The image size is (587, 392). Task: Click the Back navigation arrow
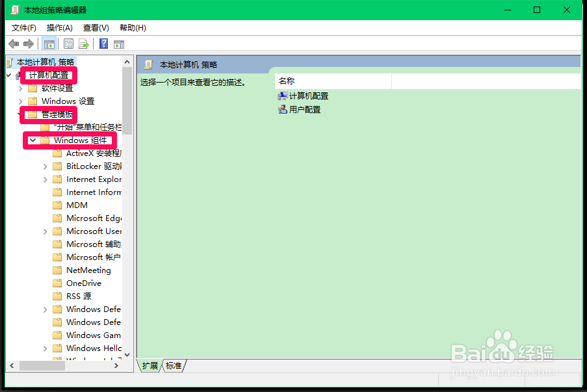point(14,44)
